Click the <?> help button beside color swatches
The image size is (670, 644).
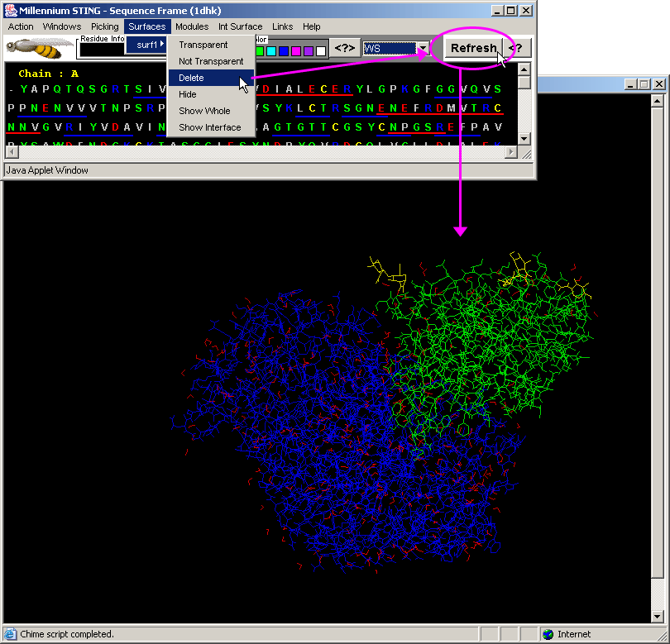[344, 48]
